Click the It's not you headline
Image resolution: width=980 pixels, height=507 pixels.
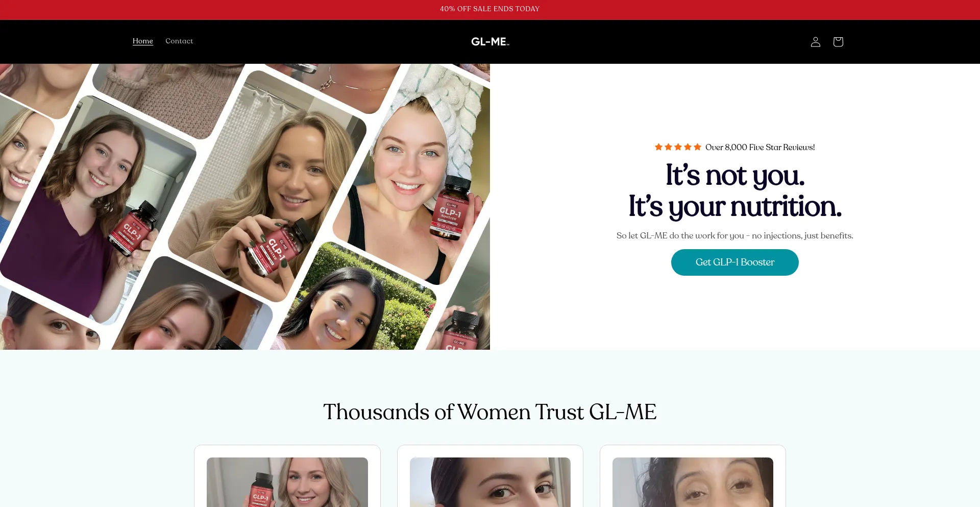tap(734, 176)
